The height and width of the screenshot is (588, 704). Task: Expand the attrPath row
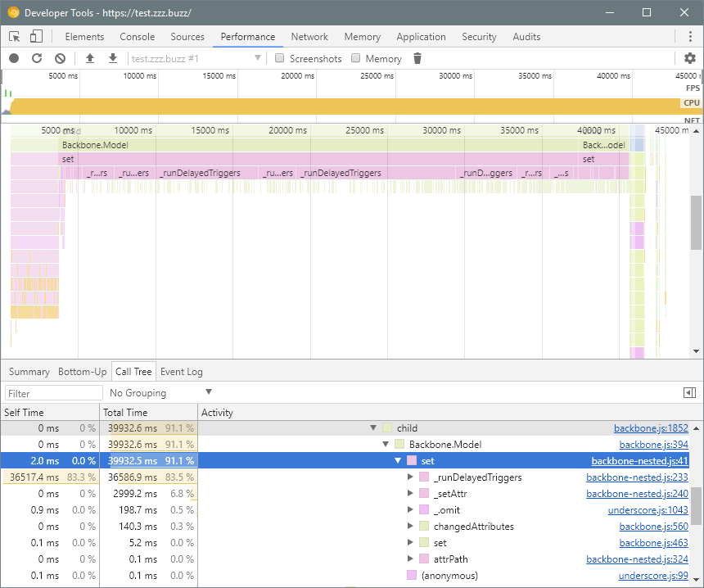(x=410, y=559)
